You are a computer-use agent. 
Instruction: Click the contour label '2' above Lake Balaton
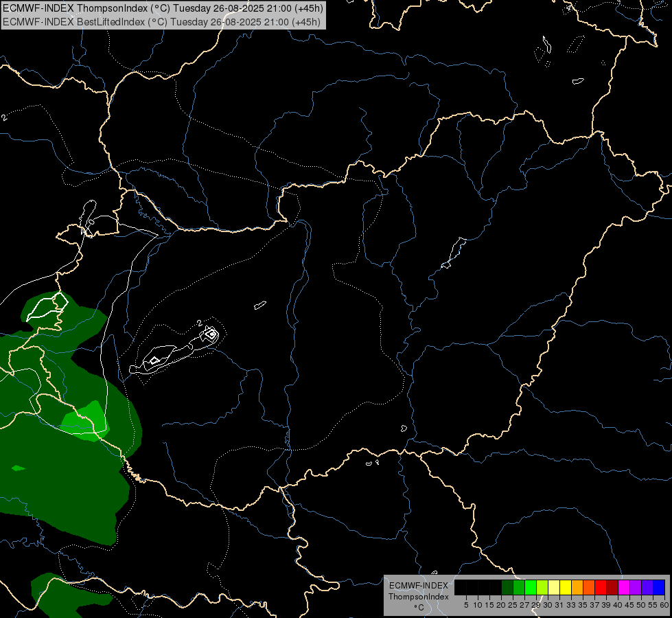tap(199, 323)
